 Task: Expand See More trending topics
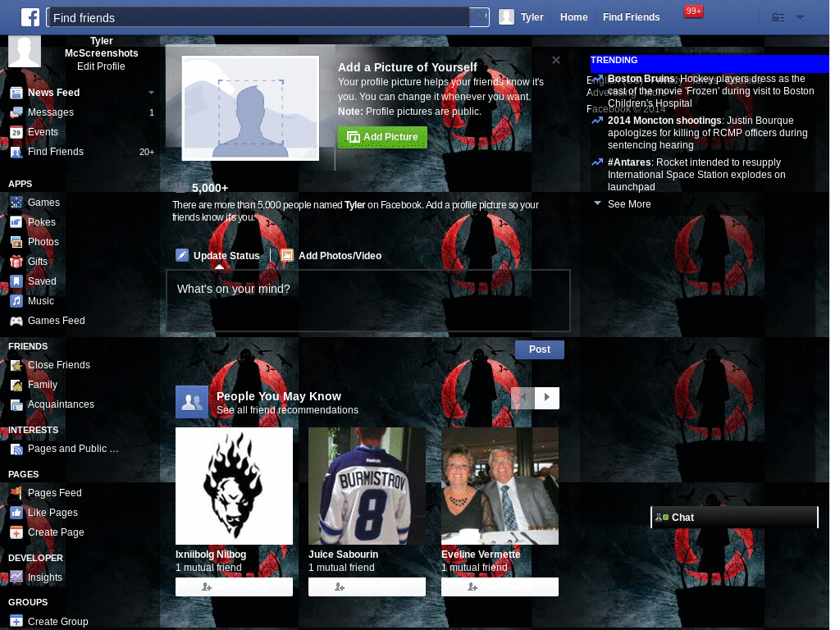pos(629,204)
